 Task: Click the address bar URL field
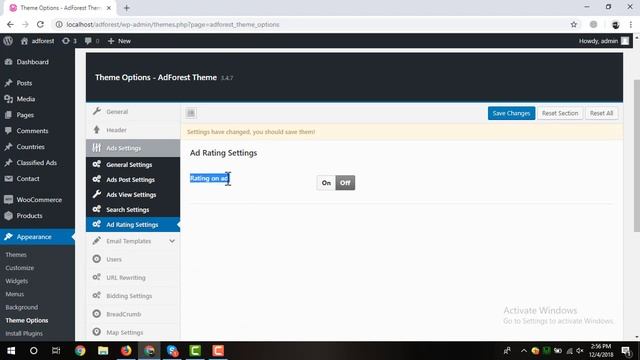(314, 24)
